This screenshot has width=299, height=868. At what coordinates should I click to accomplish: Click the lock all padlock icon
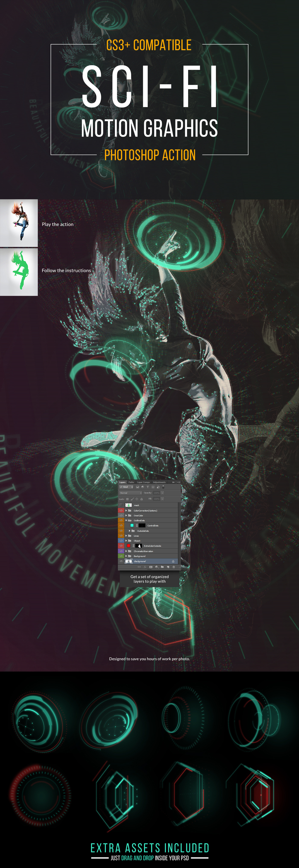point(141,499)
